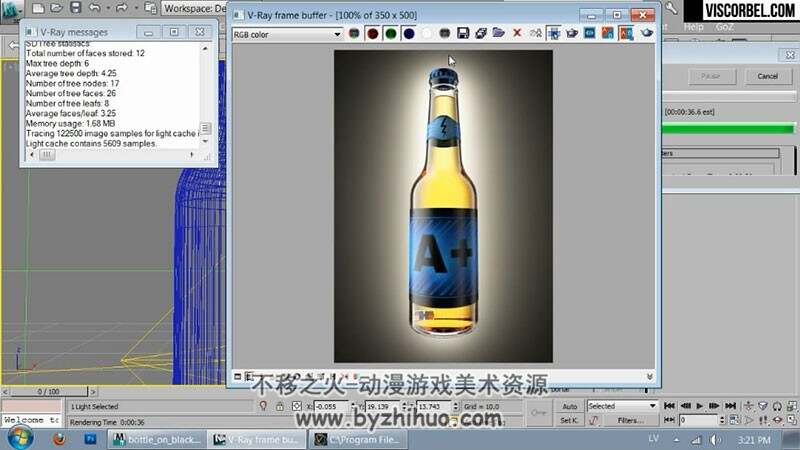The width and height of the screenshot is (800, 450).
Task: Open the Workspace selector dropdown
Action: (x=194, y=8)
